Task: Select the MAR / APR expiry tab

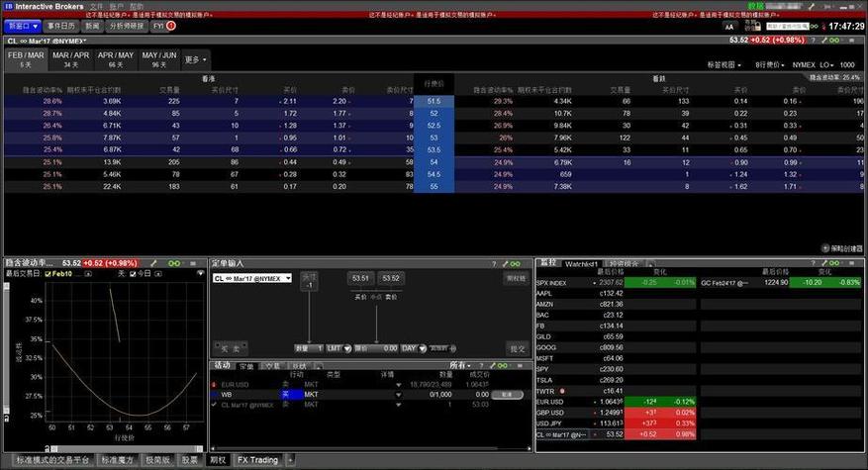Action: (x=71, y=59)
